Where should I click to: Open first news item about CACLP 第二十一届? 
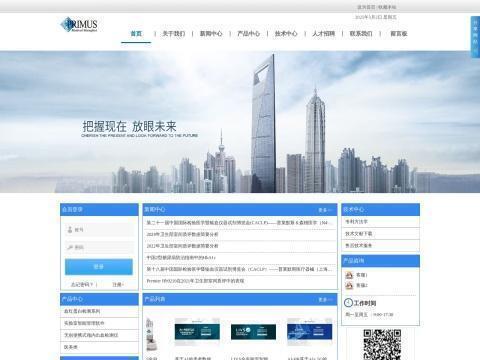pos(240,222)
